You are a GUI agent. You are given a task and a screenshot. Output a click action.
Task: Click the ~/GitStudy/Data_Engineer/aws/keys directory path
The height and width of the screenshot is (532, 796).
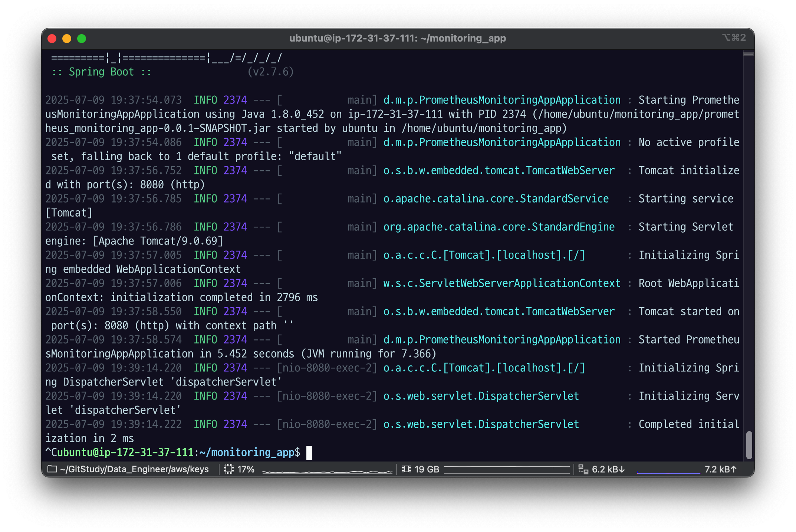tap(134, 469)
